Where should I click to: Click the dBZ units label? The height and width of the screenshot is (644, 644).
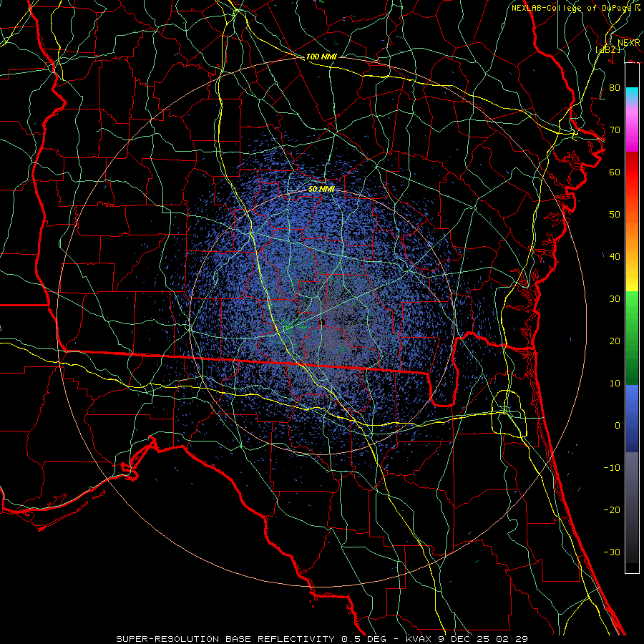608,49
